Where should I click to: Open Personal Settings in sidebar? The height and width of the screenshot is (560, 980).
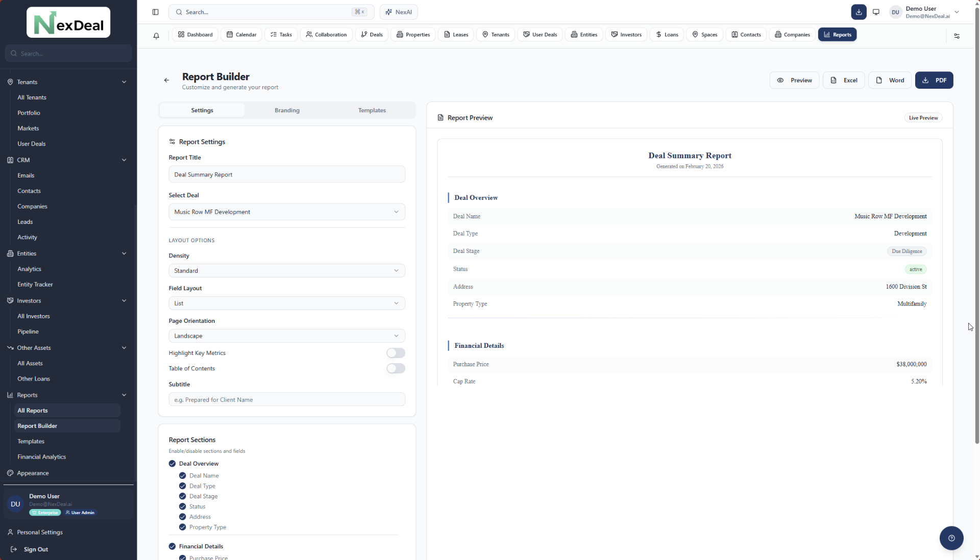[x=40, y=532]
